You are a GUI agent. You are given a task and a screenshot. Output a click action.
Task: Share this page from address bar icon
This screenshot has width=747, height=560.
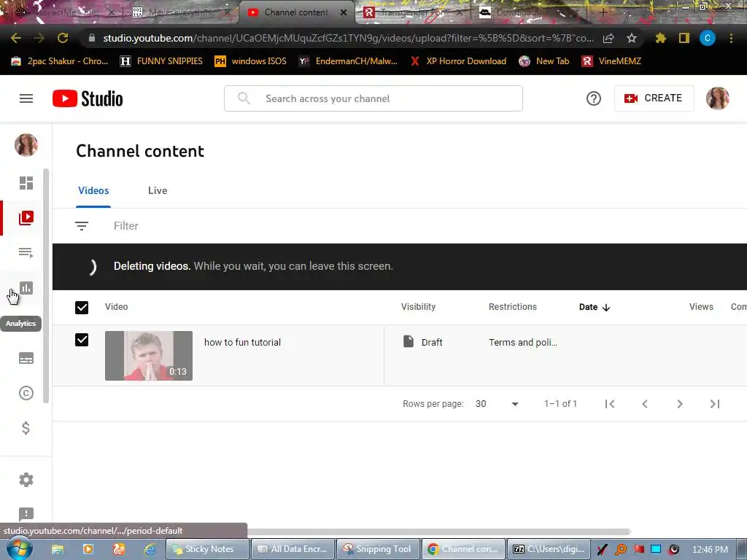[608, 38]
